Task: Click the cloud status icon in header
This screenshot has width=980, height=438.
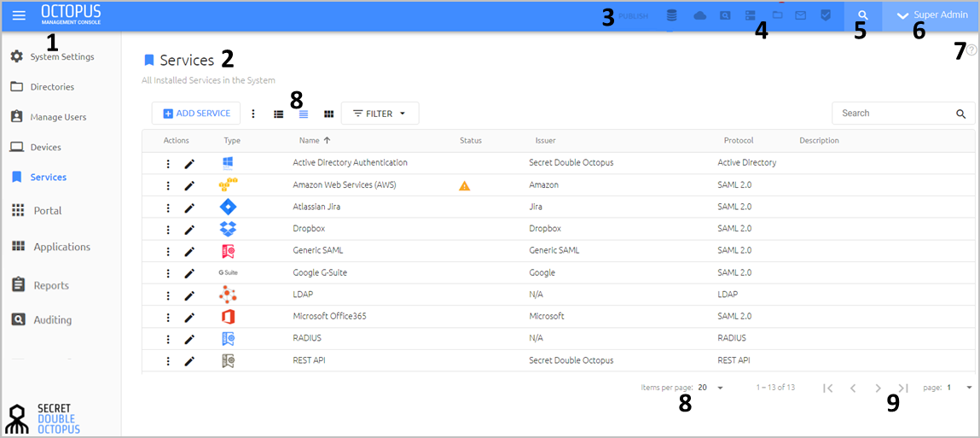Action: 700,15
